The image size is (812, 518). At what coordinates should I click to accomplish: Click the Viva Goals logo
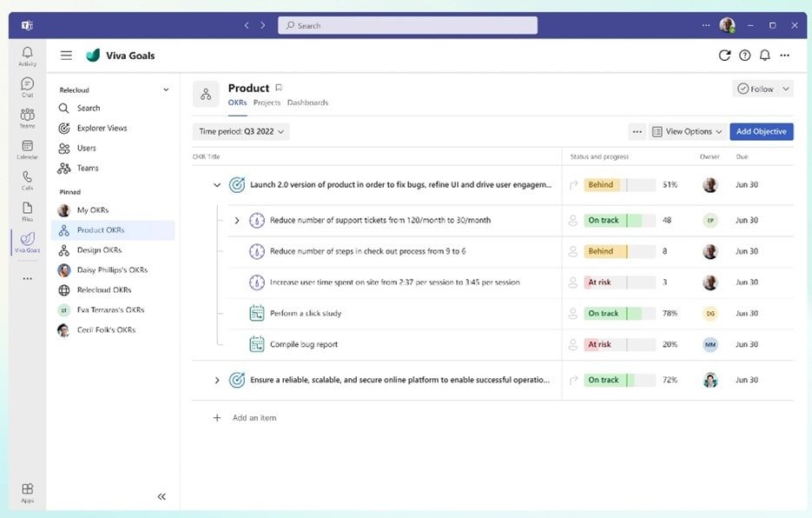click(x=93, y=56)
